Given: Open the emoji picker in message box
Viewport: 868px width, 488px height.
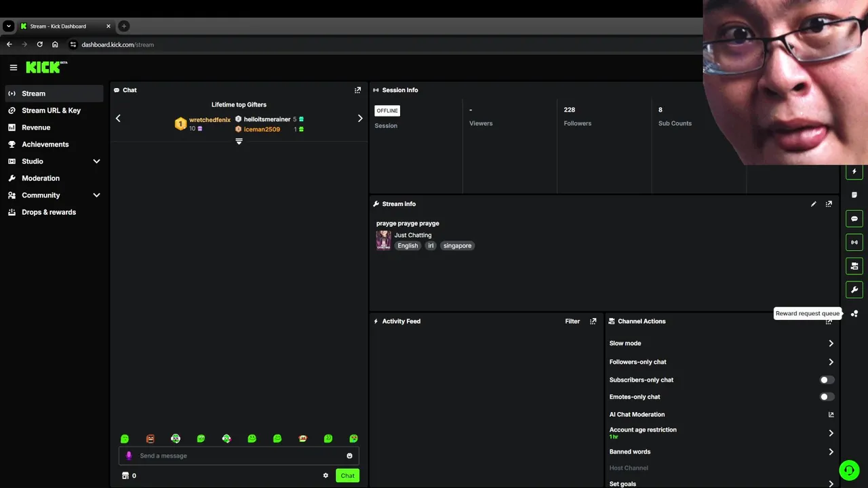Looking at the screenshot, I should pos(349,456).
